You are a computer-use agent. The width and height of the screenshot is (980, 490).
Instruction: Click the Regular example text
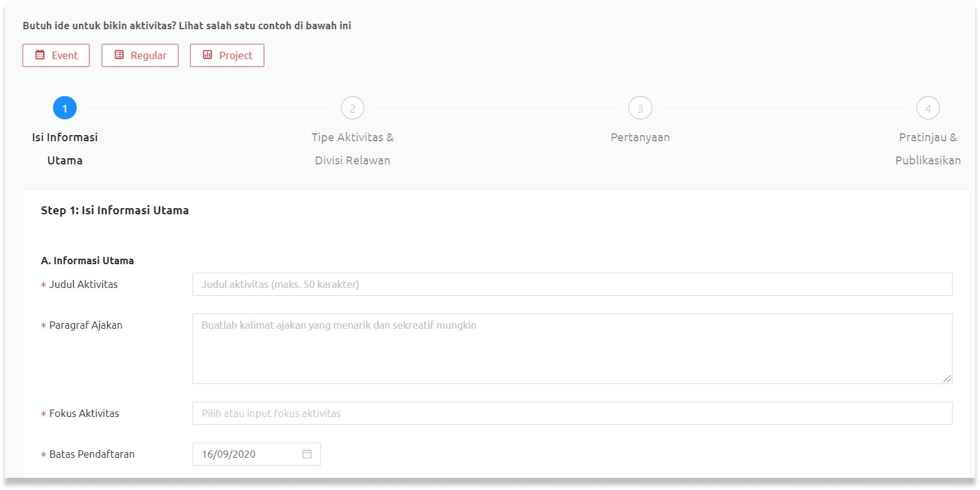coord(149,55)
